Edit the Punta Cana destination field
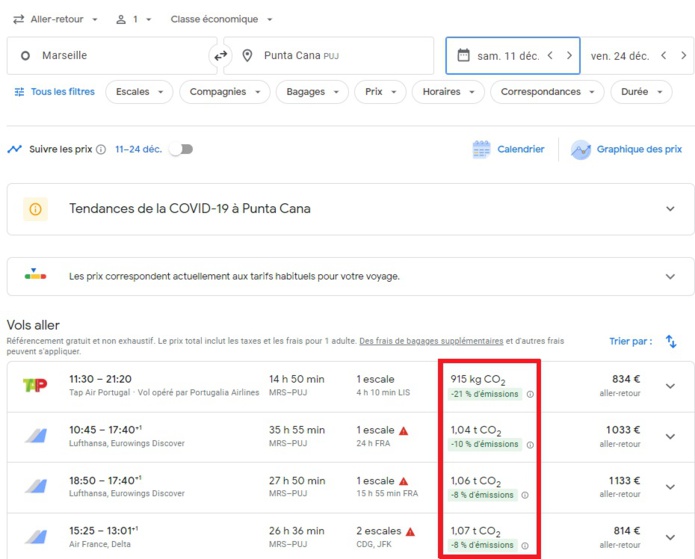Screen dimensions: 695x559 (x=328, y=55)
